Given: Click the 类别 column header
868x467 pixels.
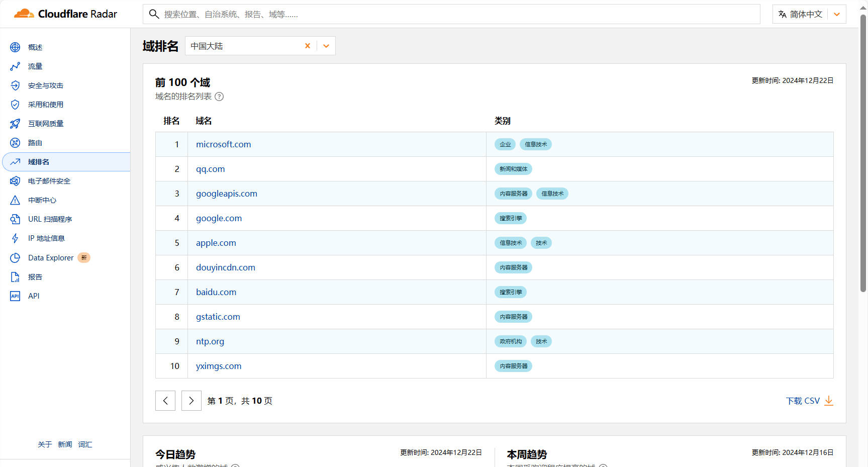Looking at the screenshot, I should point(503,121).
